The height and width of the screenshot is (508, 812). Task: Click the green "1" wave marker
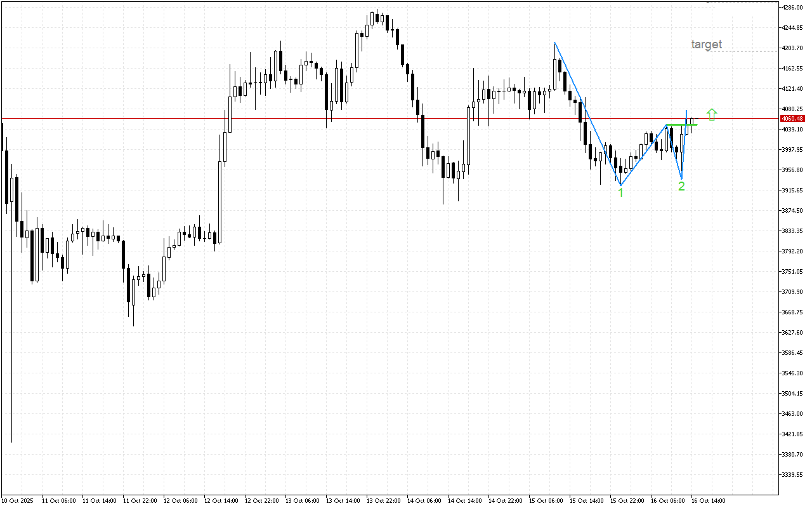tap(621, 192)
